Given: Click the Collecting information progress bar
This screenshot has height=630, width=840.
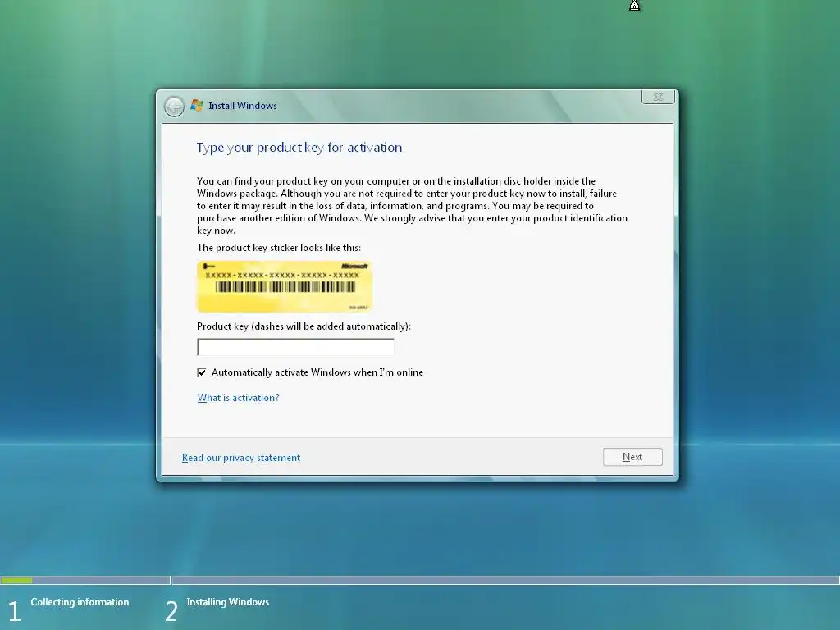Looking at the screenshot, I should point(85,580).
